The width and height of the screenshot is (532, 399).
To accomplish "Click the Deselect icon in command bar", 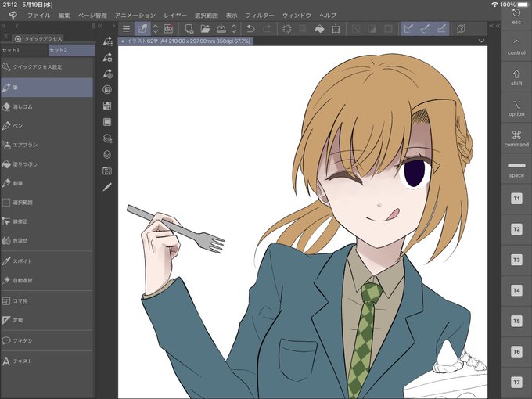I will pyautogui.click(x=356, y=29).
